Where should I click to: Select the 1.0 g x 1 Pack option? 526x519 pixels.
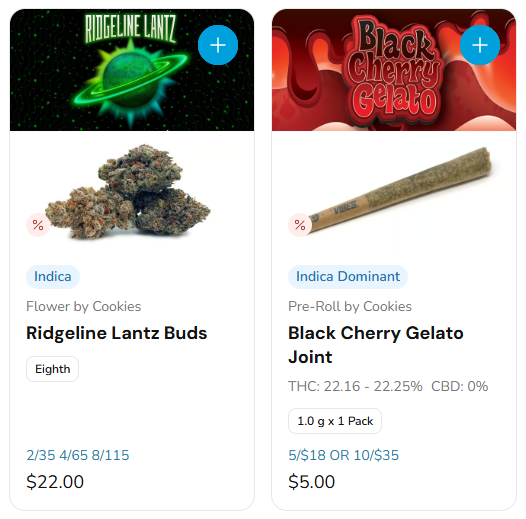[335, 421]
